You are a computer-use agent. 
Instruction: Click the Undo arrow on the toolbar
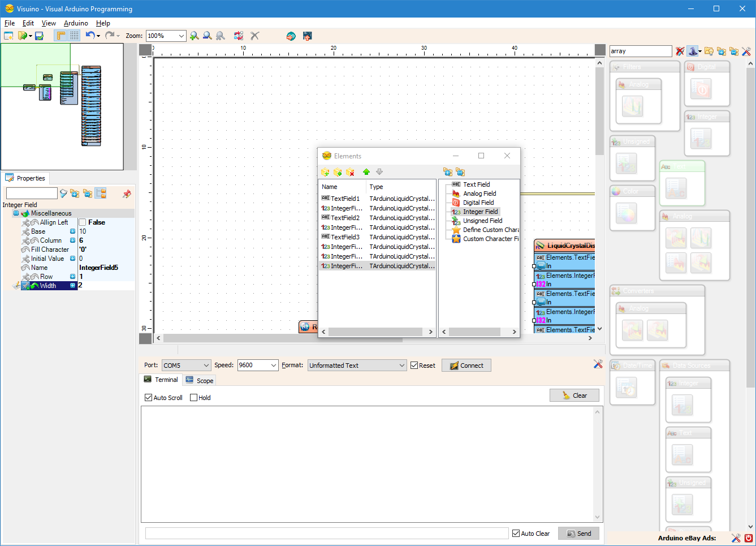tap(90, 36)
